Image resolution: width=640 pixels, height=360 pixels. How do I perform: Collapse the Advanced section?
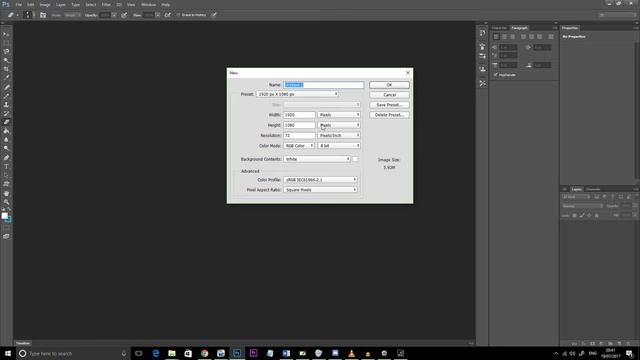tap(250, 171)
